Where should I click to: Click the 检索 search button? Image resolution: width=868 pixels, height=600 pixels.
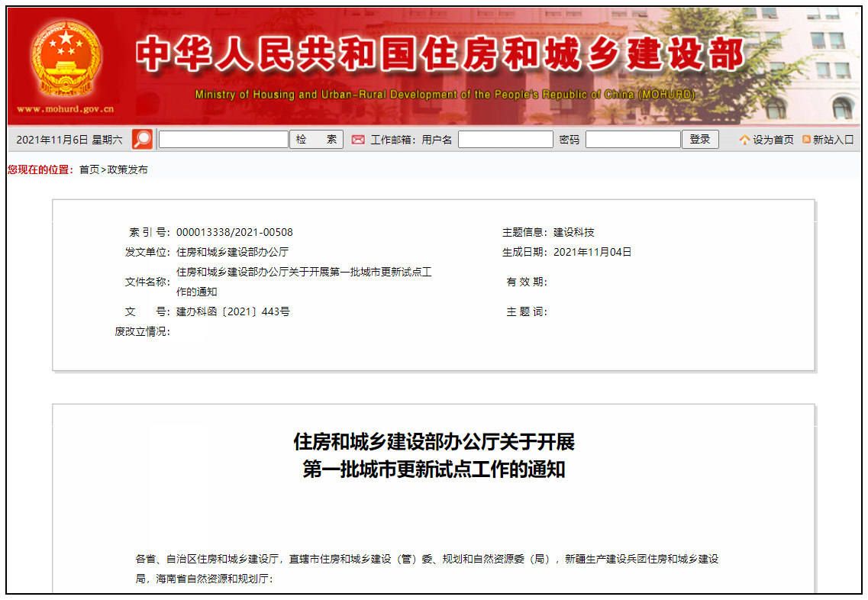(x=317, y=139)
